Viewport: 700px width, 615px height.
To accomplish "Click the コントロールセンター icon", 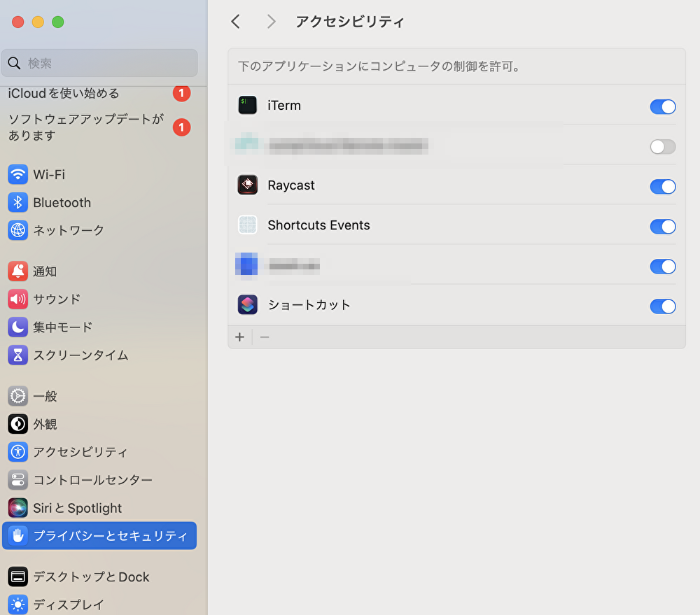I will click(x=18, y=480).
